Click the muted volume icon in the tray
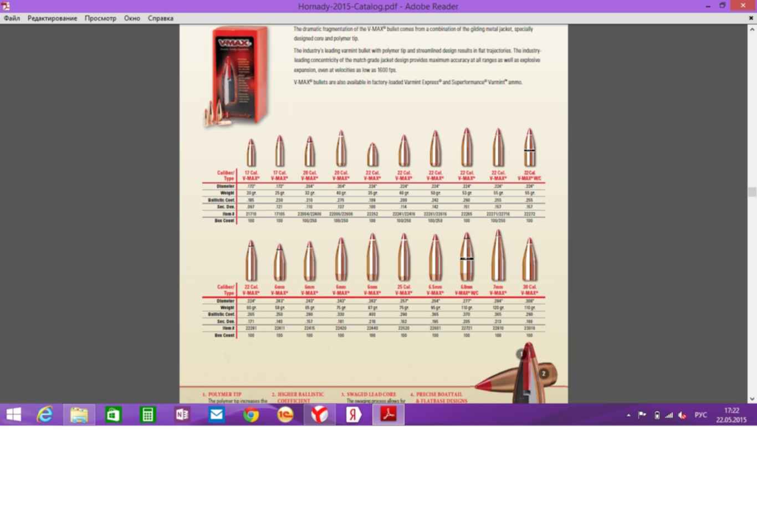 [x=683, y=415]
